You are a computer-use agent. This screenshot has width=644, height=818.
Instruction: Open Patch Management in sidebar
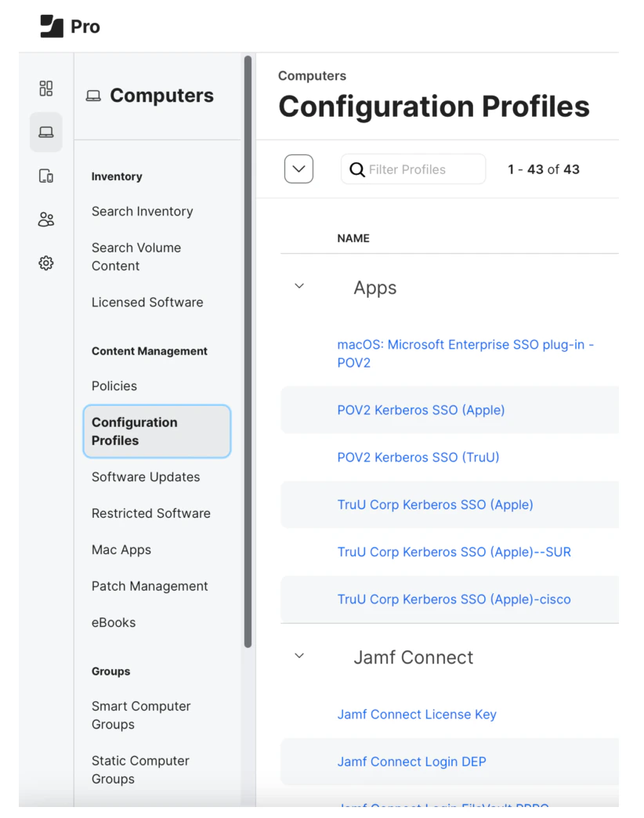point(150,586)
